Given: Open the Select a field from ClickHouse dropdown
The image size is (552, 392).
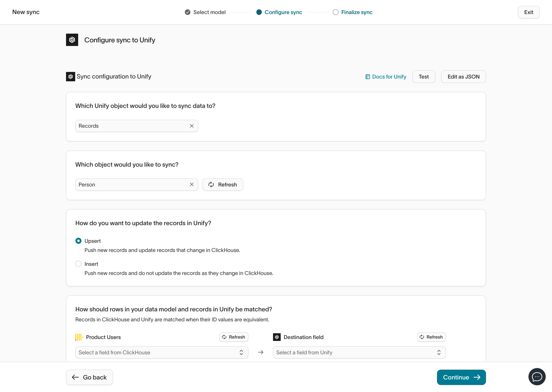Looking at the screenshot, I should (161, 352).
